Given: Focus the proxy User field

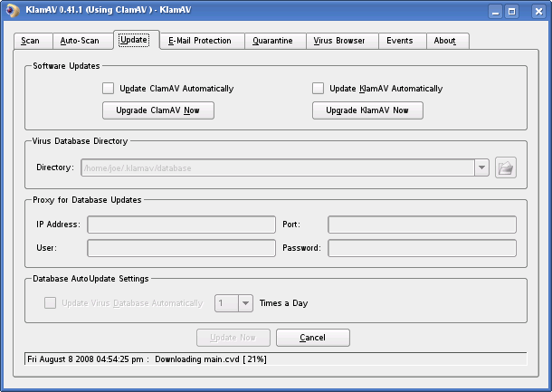Looking at the screenshot, I should (181, 248).
